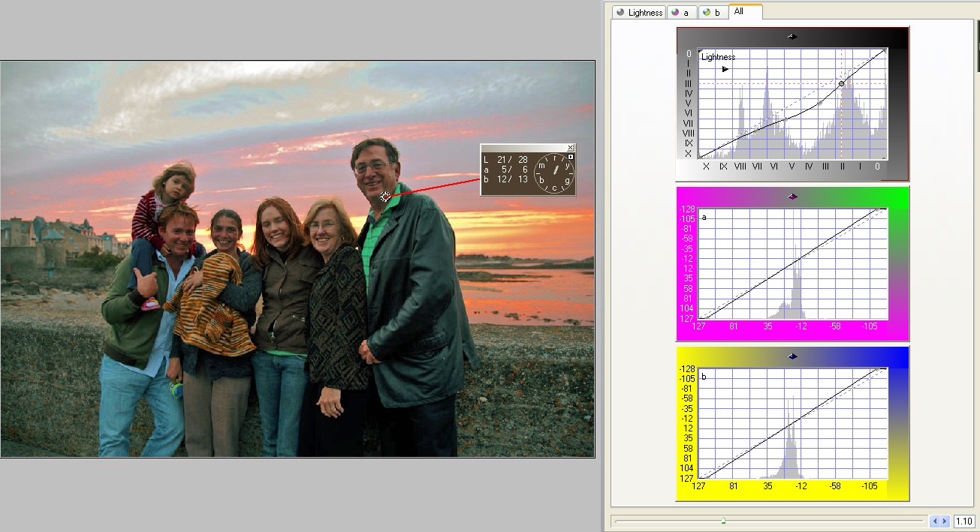Switch to the 'a' channel tab
The width and height of the screenshot is (980, 532).
[683, 12]
